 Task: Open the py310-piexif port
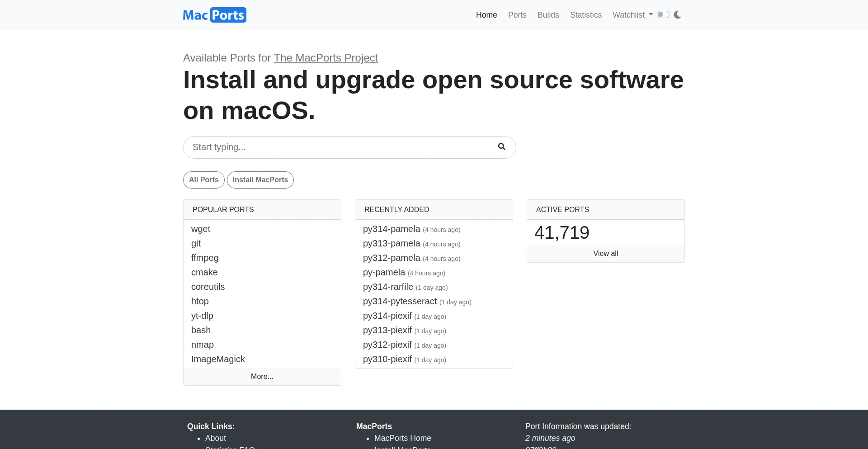coord(387,359)
